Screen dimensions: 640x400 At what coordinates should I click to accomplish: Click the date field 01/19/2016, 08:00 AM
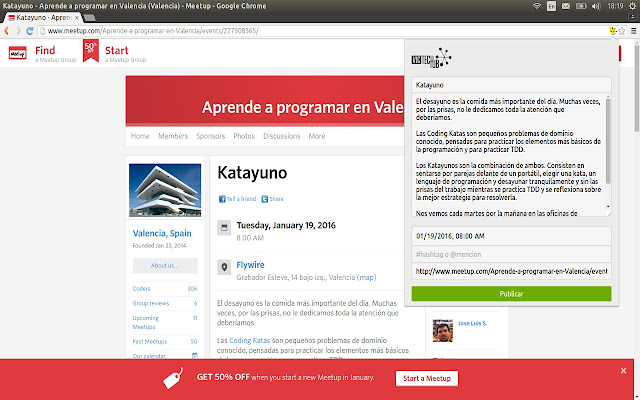[511, 236]
